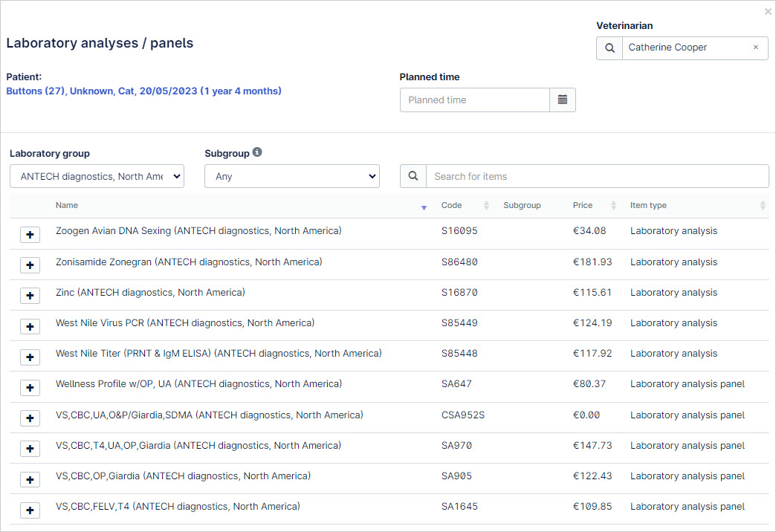776x532 pixels.
Task: Open the planned time calendar picker
Action: [x=563, y=100]
